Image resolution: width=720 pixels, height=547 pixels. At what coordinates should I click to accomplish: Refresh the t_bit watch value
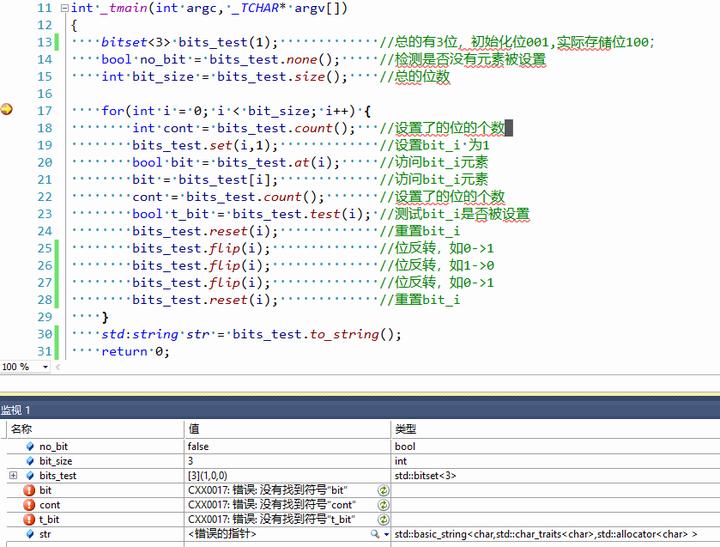coord(383,519)
